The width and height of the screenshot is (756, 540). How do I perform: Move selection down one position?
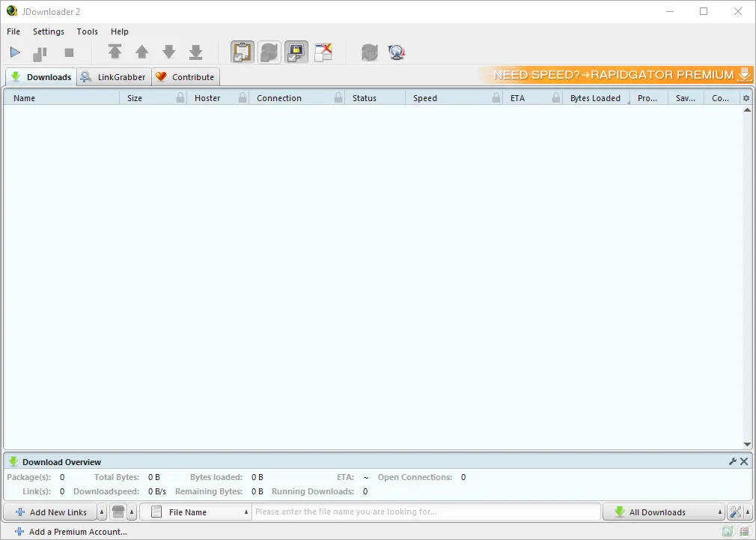click(x=168, y=52)
